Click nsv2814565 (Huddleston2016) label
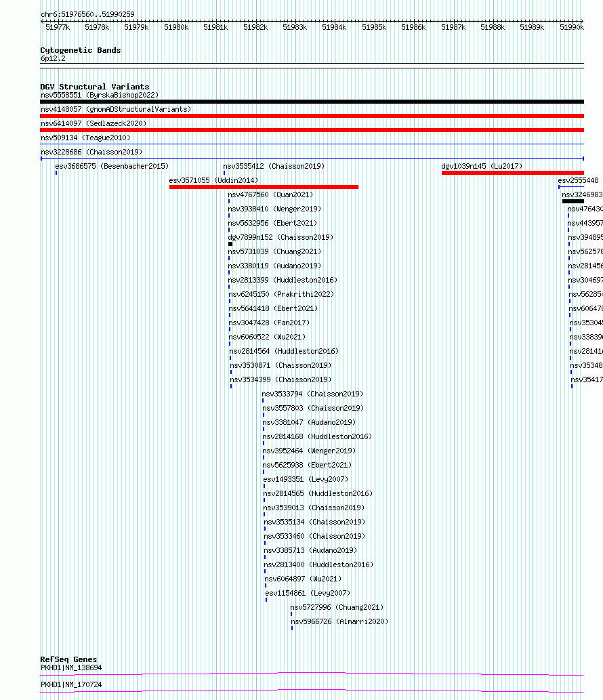Image resolution: width=603 pixels, height=700 pixels. (318, 495)
